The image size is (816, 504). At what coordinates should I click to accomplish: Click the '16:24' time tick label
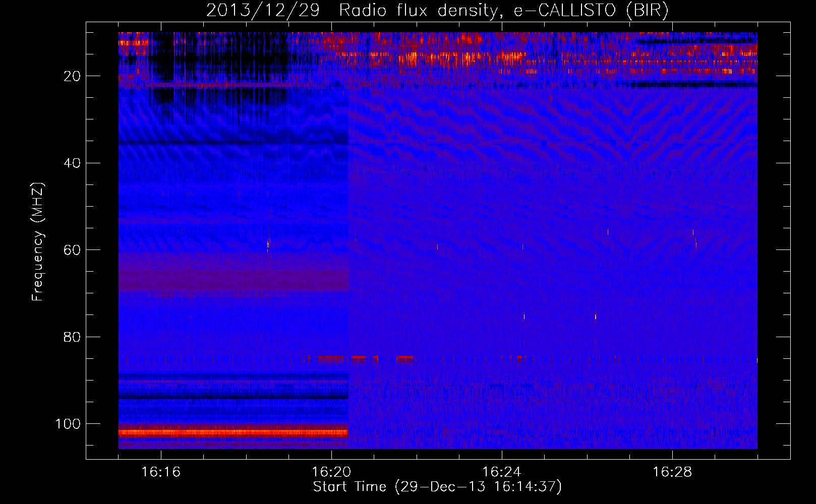[502, 472]
